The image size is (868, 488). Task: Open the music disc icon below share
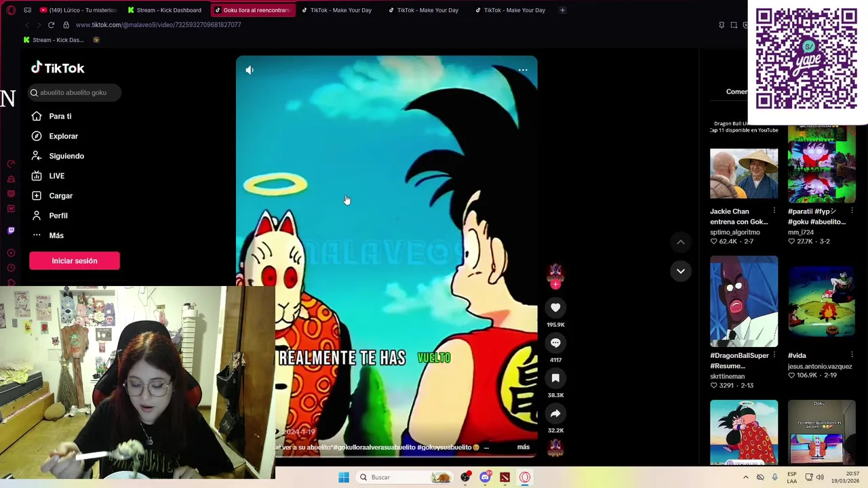555,447
